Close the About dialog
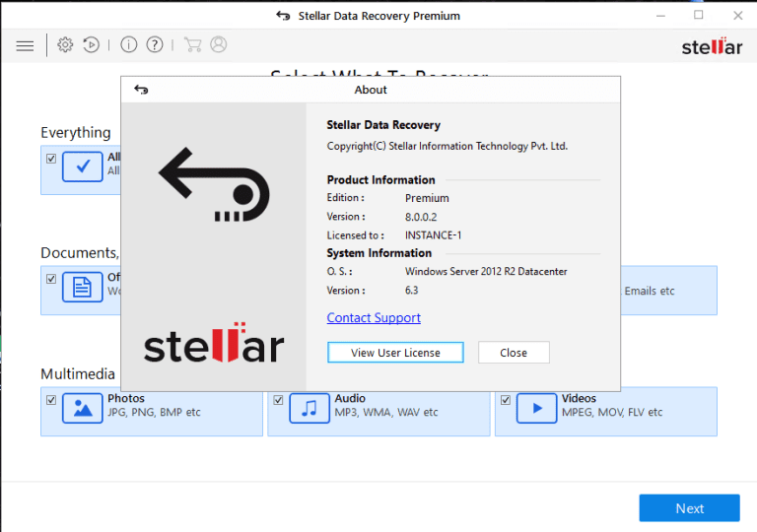The height and width of the screenshot is (532, 757). tap(514, 353)
